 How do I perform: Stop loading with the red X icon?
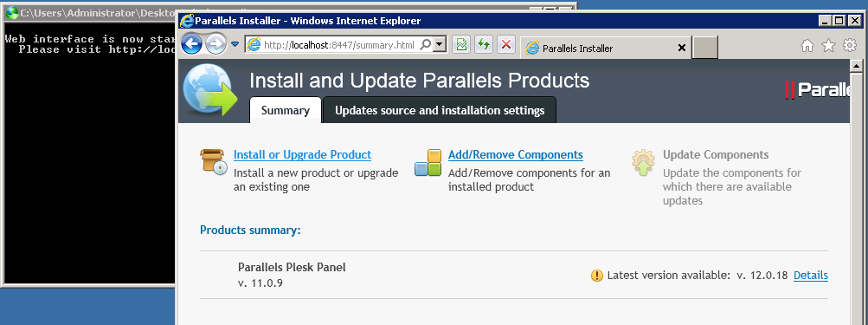click(505, 44)
